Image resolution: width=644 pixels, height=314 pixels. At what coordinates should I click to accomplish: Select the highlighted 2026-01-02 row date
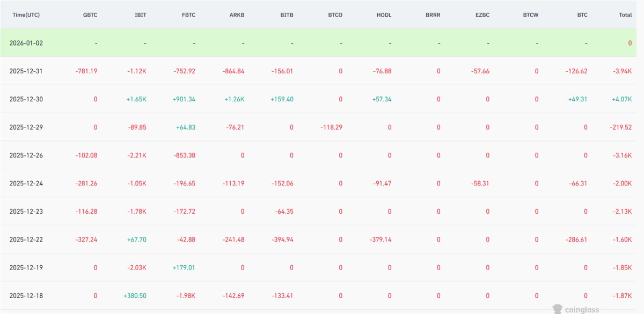(26, 43)
